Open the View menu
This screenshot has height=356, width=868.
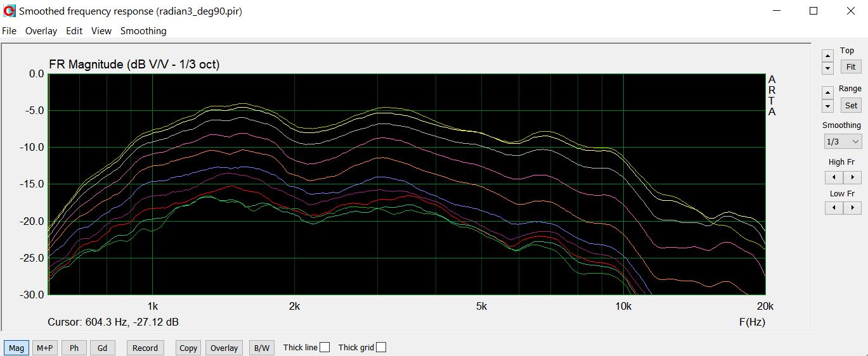101,30
